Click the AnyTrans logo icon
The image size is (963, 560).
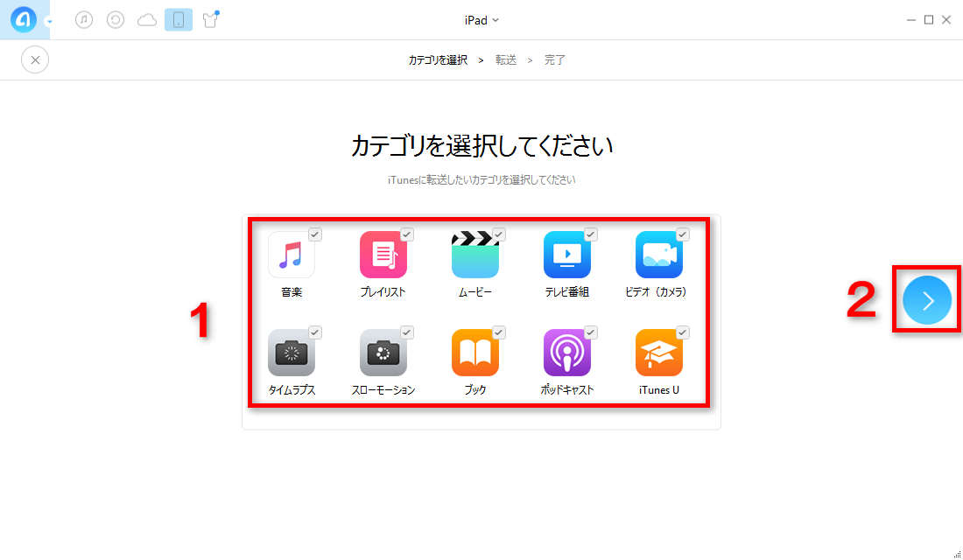pyautogui.click(x=23, y=19)
